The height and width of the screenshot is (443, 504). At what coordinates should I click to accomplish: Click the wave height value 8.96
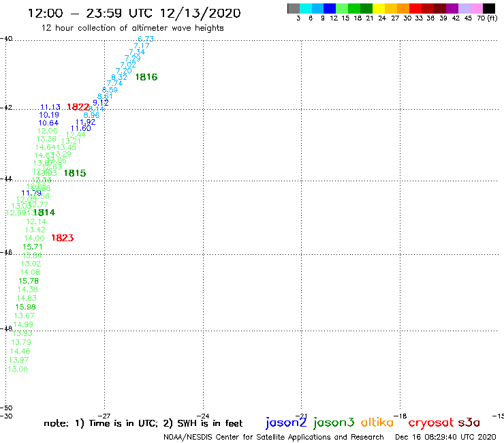[x=91, y=115]
